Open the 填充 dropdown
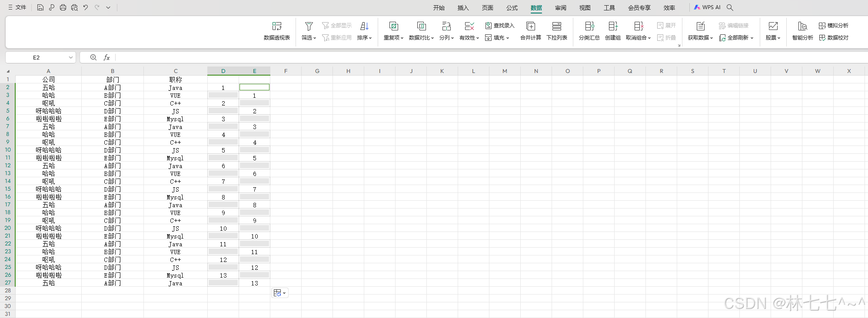The image size is (868, 318). tap(497, 38)
